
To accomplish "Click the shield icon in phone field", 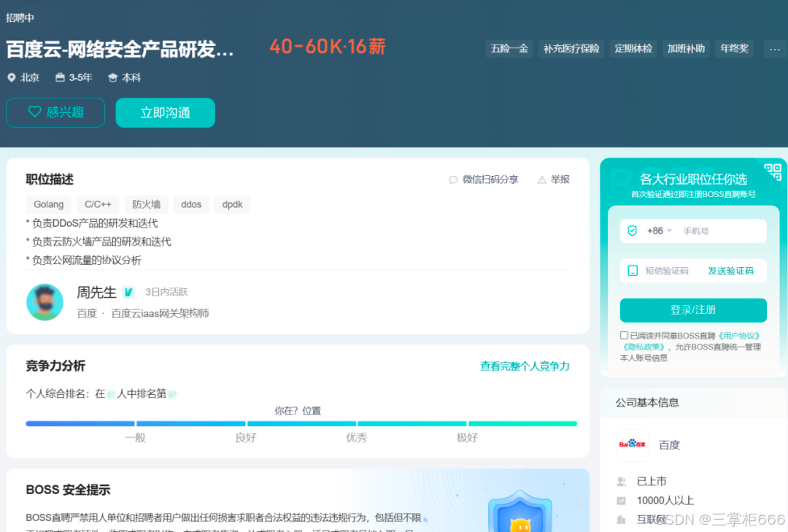I will 632,231.
